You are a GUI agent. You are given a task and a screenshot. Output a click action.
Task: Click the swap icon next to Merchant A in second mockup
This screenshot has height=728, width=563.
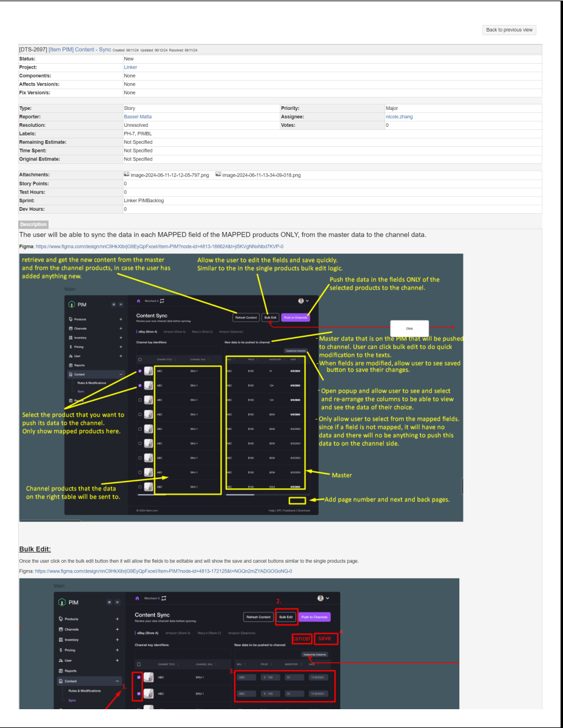164,598
